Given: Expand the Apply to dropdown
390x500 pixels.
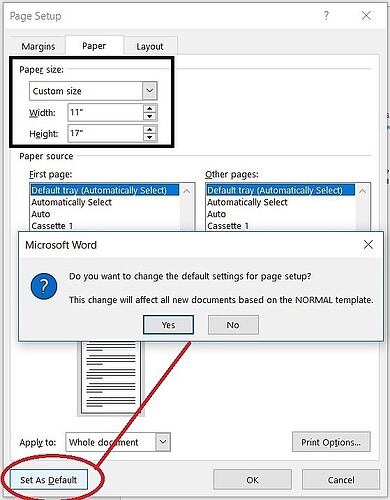Looking at the screenshot, I should 163,442.
